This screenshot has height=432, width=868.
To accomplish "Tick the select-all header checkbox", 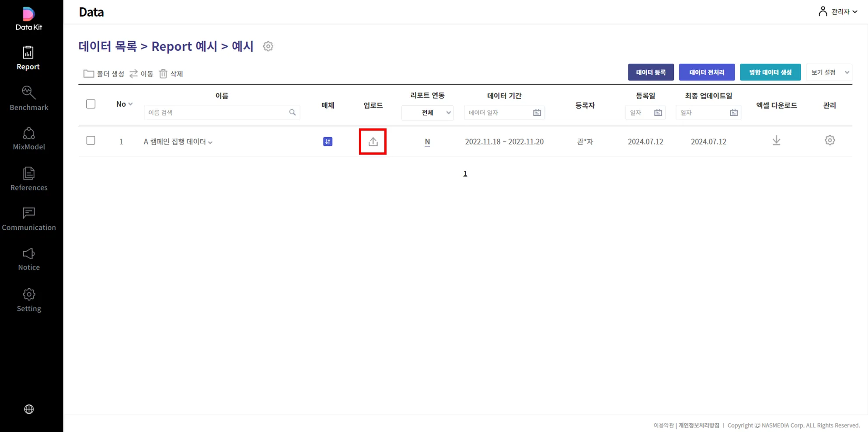I will click(91, 104).
